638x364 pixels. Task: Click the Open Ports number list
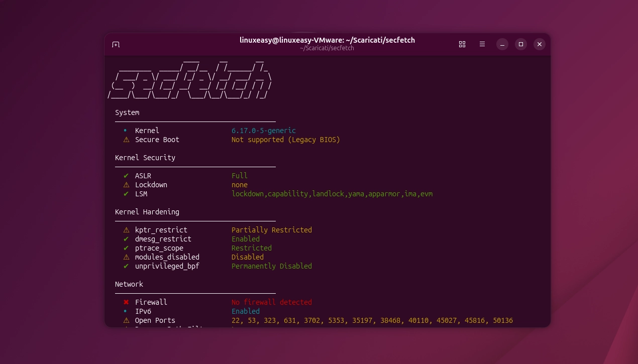point(372,320)
